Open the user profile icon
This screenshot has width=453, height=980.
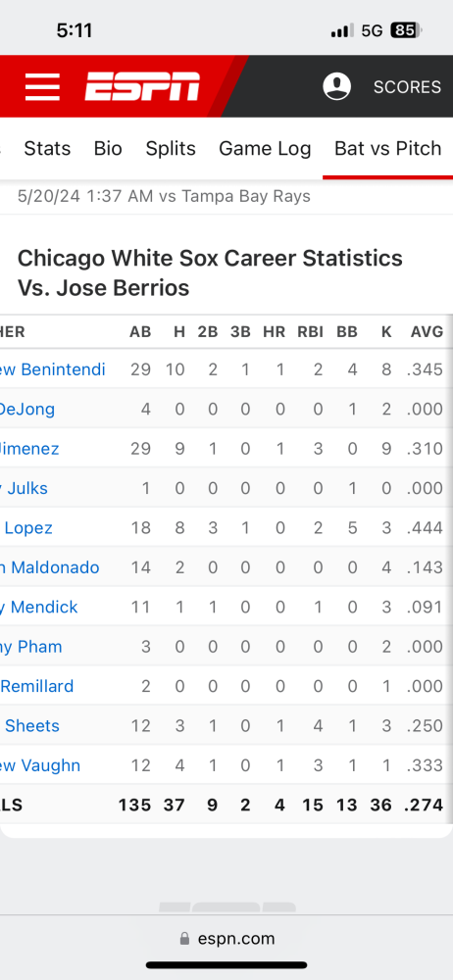coord(336,86)
